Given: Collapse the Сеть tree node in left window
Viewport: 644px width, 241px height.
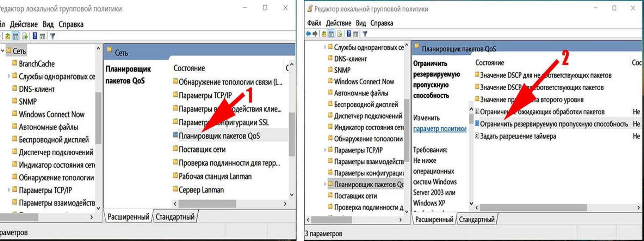Looking at the screenshot, I should [2, 51].
